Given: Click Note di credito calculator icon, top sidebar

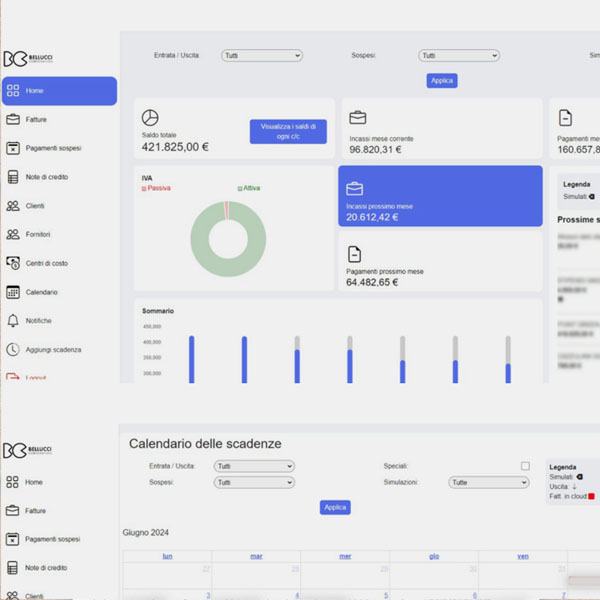Looking at the screenshot, I should (13, 177).
